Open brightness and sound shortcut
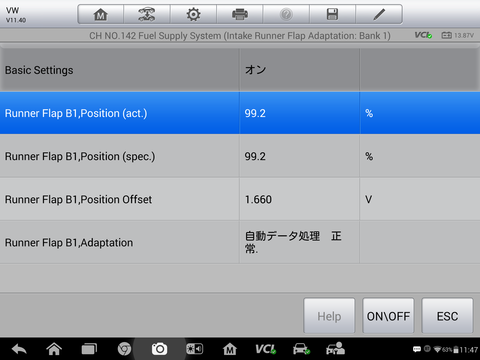Screen dimensions: 480x360 click(194, 349)
